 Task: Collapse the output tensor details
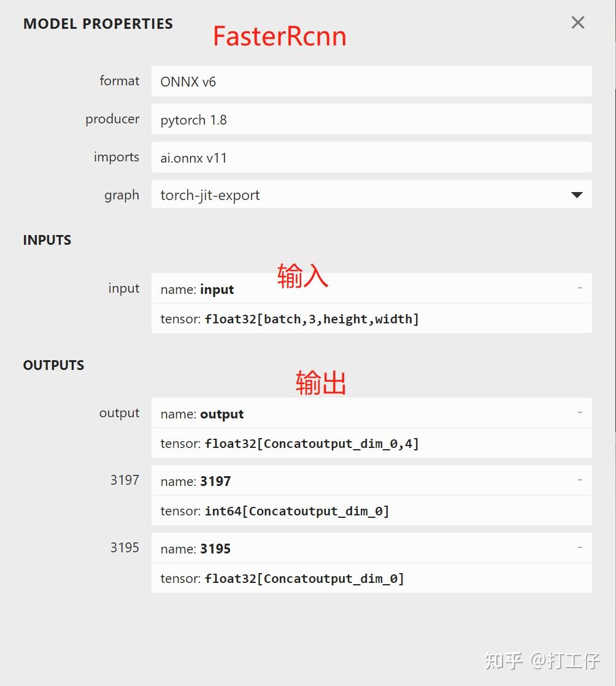580,412
